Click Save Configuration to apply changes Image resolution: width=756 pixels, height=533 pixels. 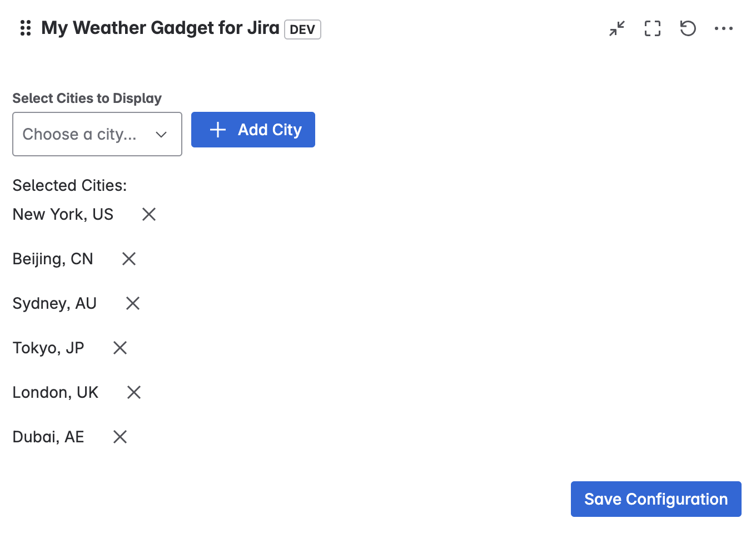tap(656, 499)
